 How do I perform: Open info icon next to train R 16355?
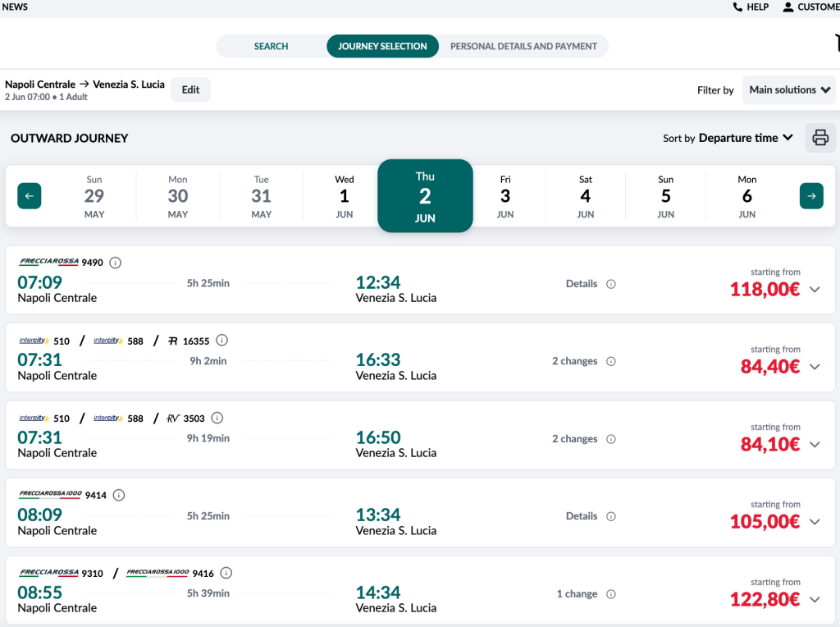(x=221, y=341)
